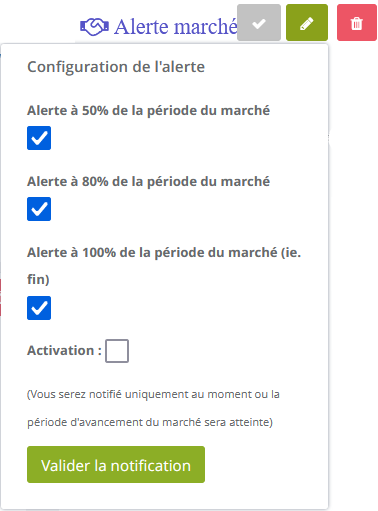Click the 'période d'avancement du marché' note line
This screenshot has width=378, height=511.
[x=150, y=422]
